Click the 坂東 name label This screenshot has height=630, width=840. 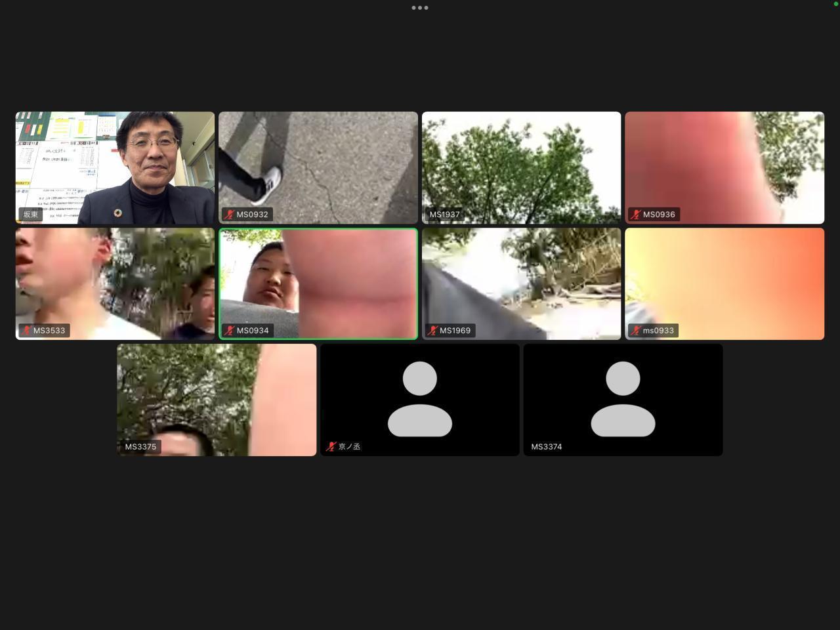tap(31, 215)
